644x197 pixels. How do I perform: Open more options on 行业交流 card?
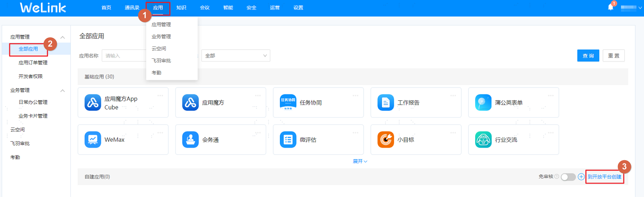click(551, 132)
